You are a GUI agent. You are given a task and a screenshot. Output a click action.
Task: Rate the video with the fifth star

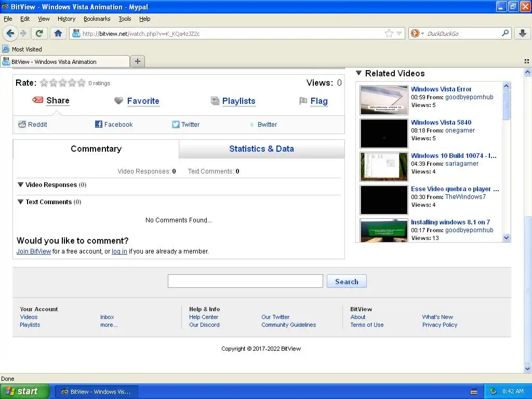(82, 83)
